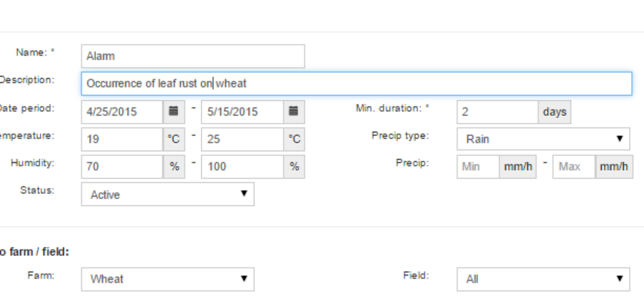Click the minimum temperature field showing 19
Image resolution: width=644 pixels, height=303 pixels.
click(x=122, y=139)
